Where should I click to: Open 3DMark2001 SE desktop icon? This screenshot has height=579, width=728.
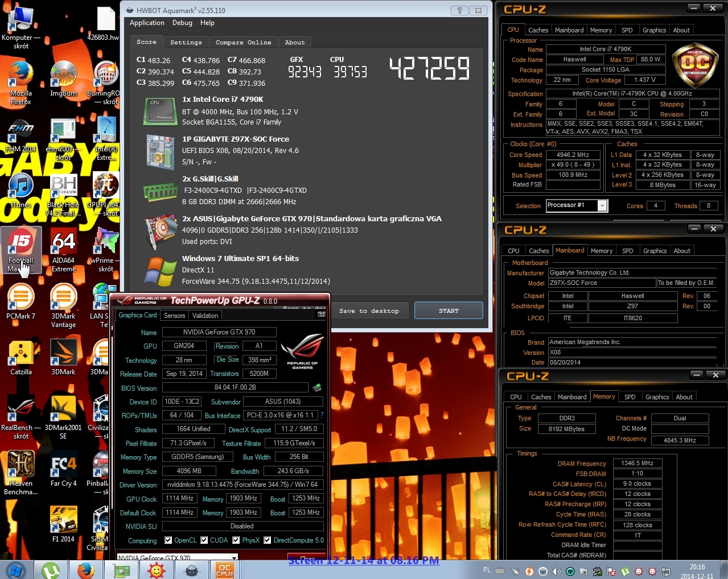[x=63, y=417]
